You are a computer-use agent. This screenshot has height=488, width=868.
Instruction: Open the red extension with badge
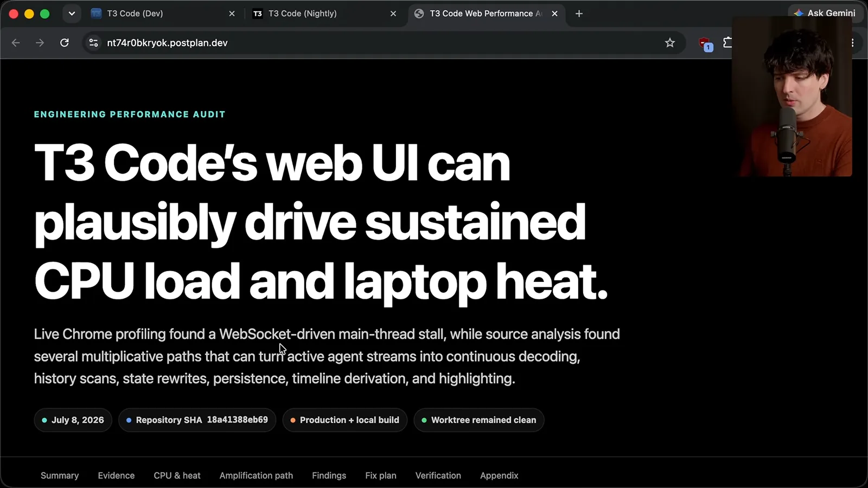[705, 44]
